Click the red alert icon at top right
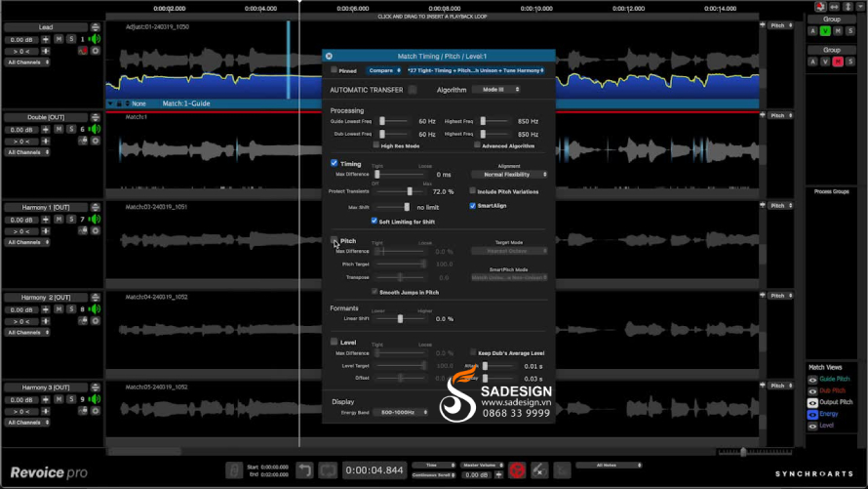This screenshot has height=489, width=868. tap(820, 7)
